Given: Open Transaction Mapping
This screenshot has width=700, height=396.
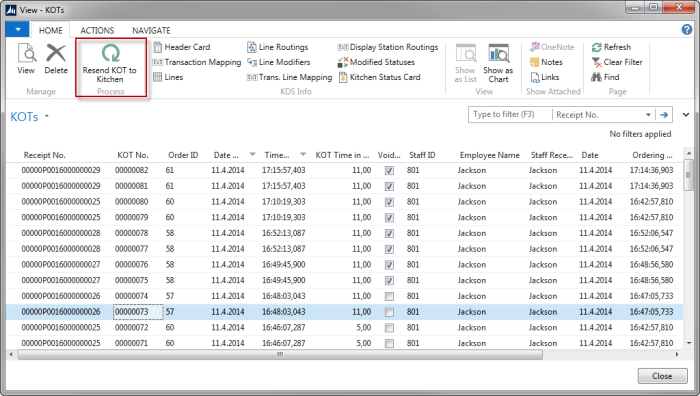Looking at the screenshot, I should click(197, 62).
